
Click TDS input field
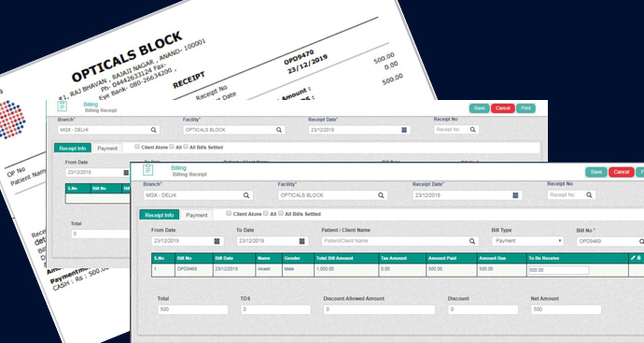tap(275, 309)
